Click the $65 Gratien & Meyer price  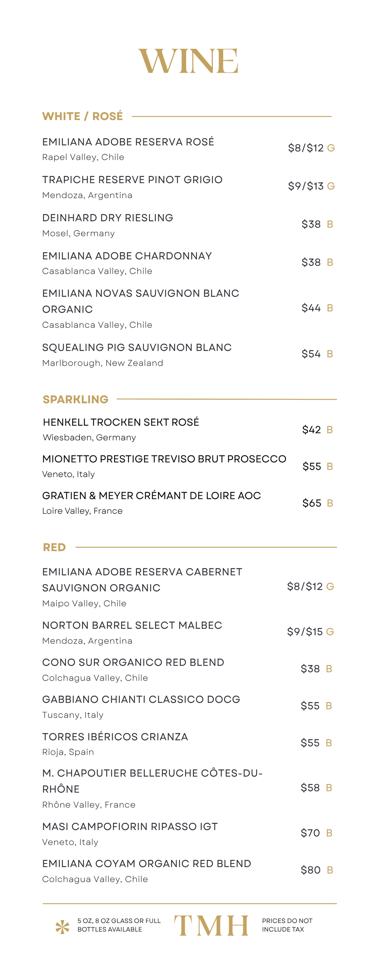pyautogui.click(x=312, y=503)
